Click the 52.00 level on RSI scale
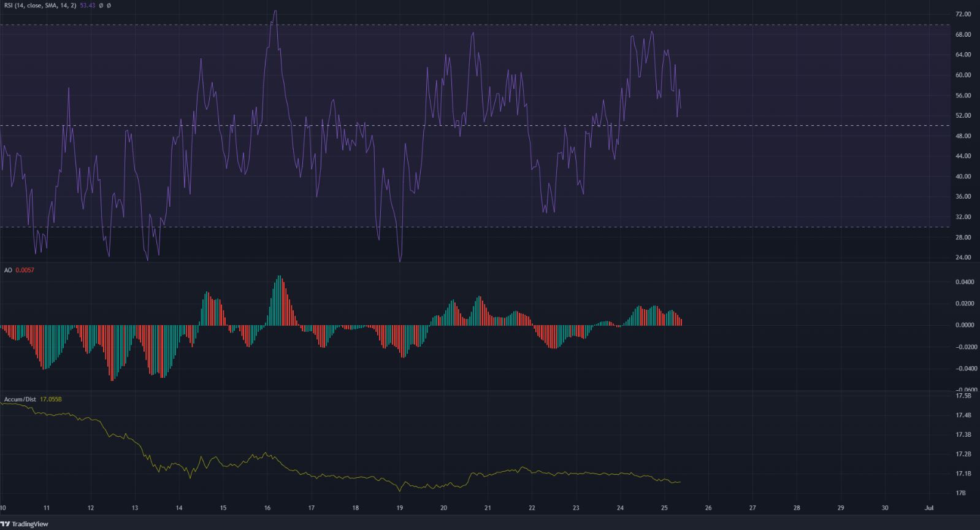This screenshot has height=530, width=980. tap(963, 115)
